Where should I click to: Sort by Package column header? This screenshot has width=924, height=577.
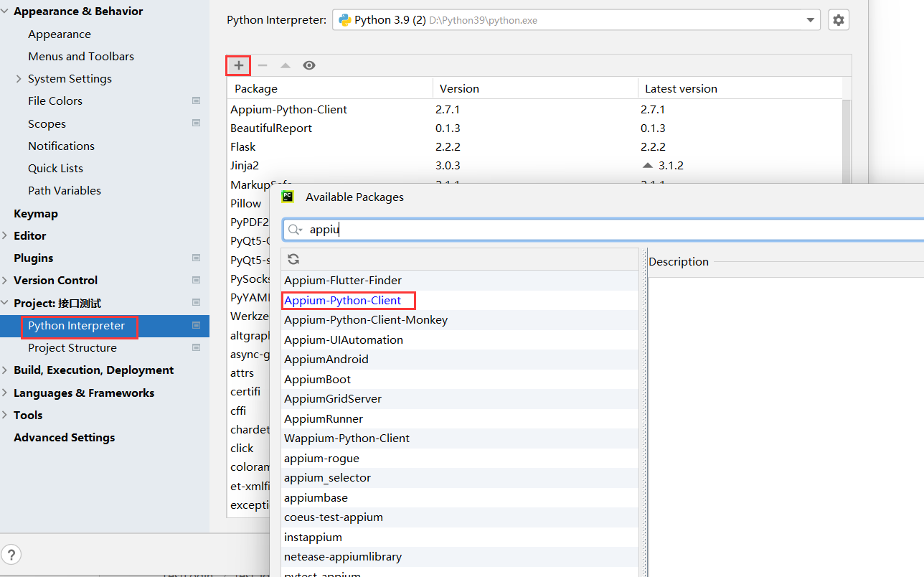[x=330, y=89]
